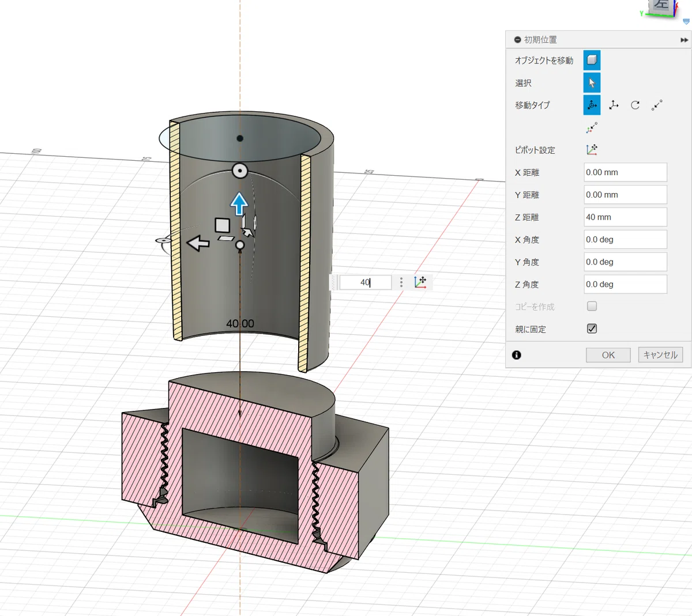Activate the 選択 selection cursor button
The height and width of the screenshot is (616, 692).
pyautogui.click(x=592, y=82)
